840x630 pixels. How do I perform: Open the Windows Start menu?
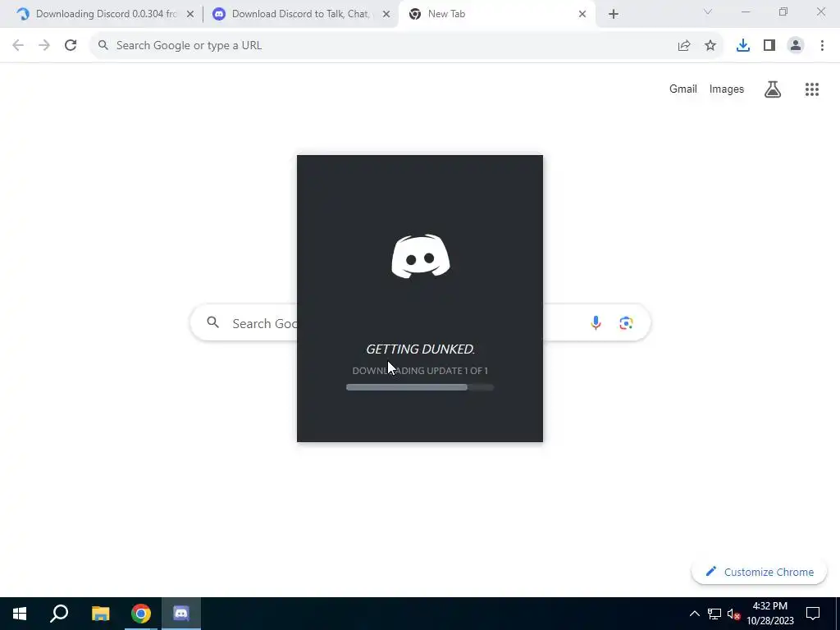click(20, 614)
